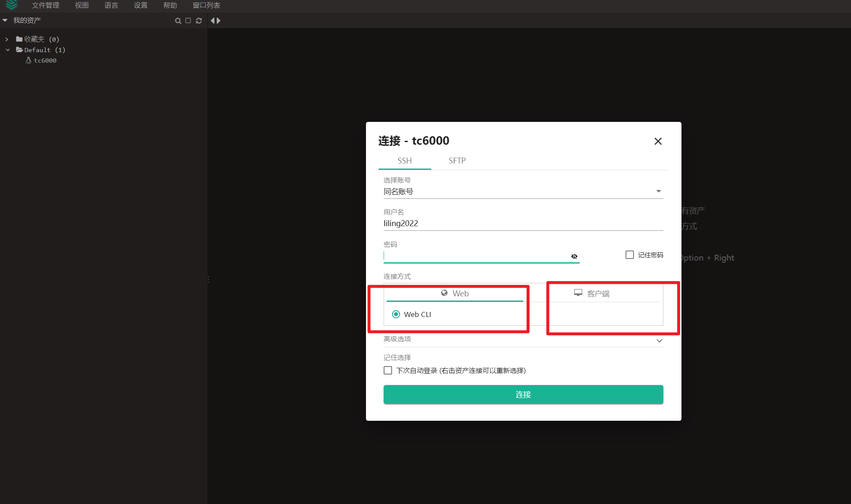This screenshot has width=851, height=504.
Task: Click the sidebar collapse arrows icon
Action: [x=215, y=21]
